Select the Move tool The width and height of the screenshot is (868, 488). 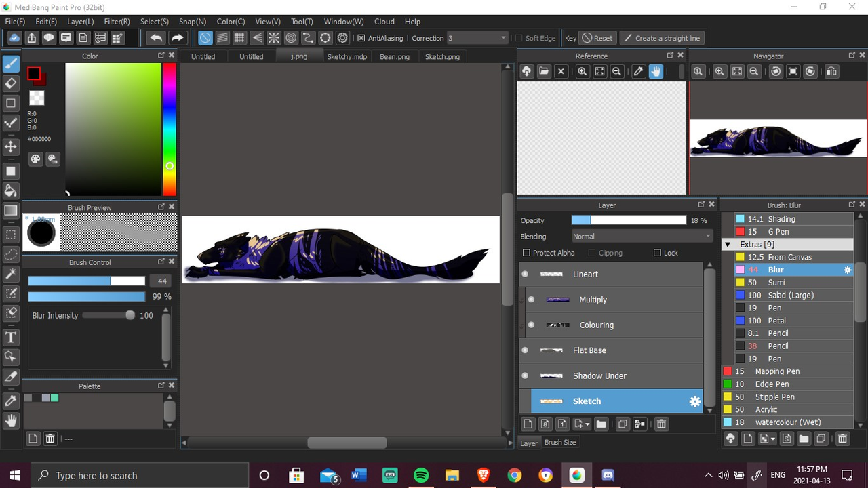click(x=11, y=147)
